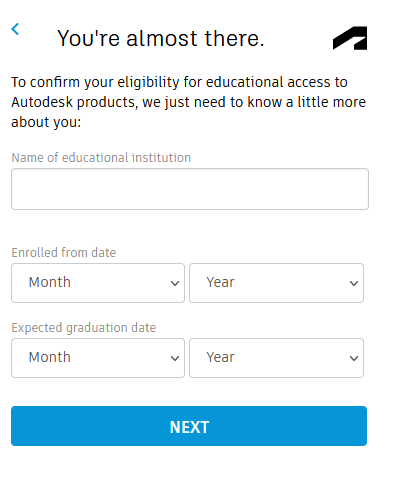Click the 'Name of educational institution' label

(101, 158)
